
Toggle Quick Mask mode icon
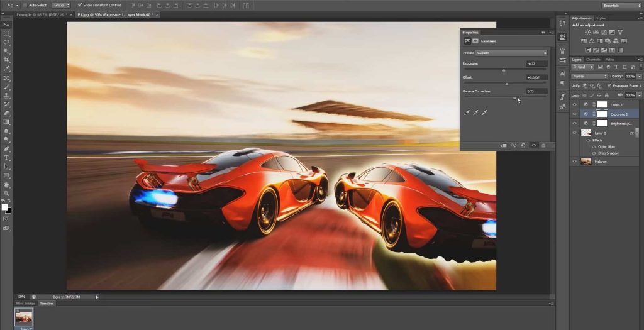point(6,219)
